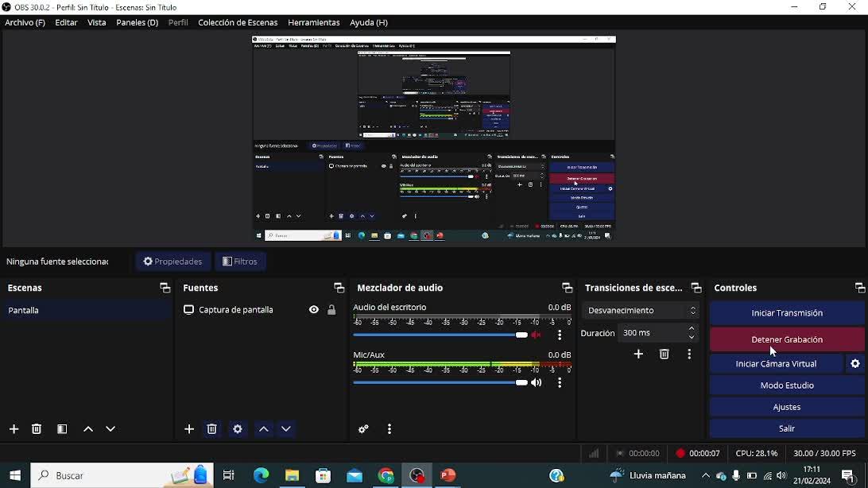
Task: Open the Ayuda (H) menu
Action: coord(368,23)
